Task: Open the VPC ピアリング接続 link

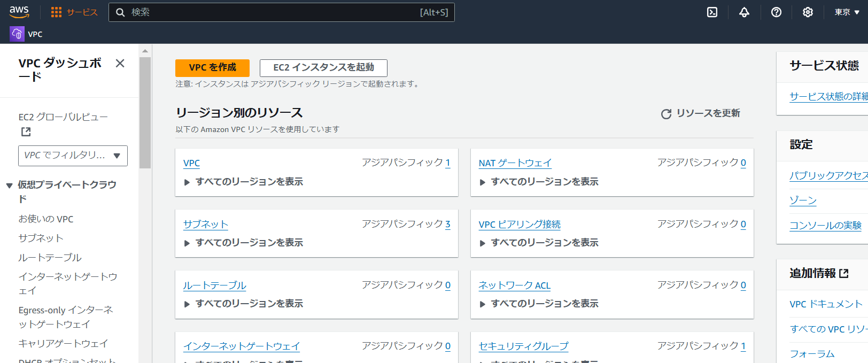Action: [520, 225]
